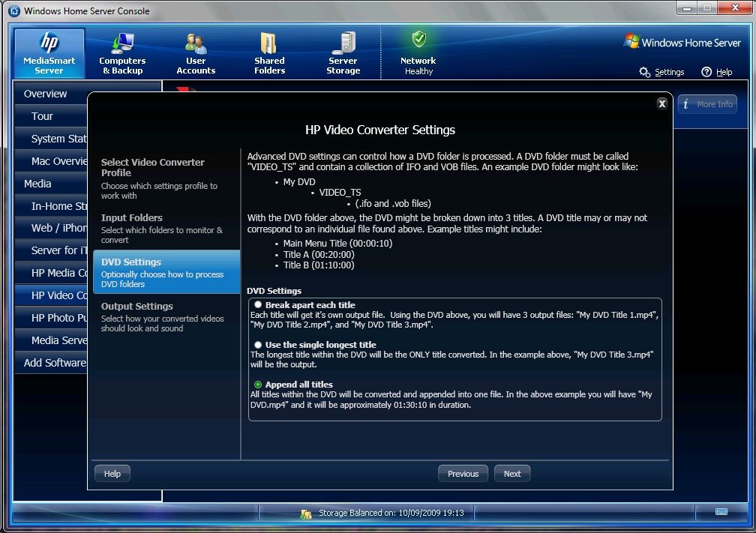Click the Previous button
The width and height of the screenshot is (756, 533).
tap(463, 474)
